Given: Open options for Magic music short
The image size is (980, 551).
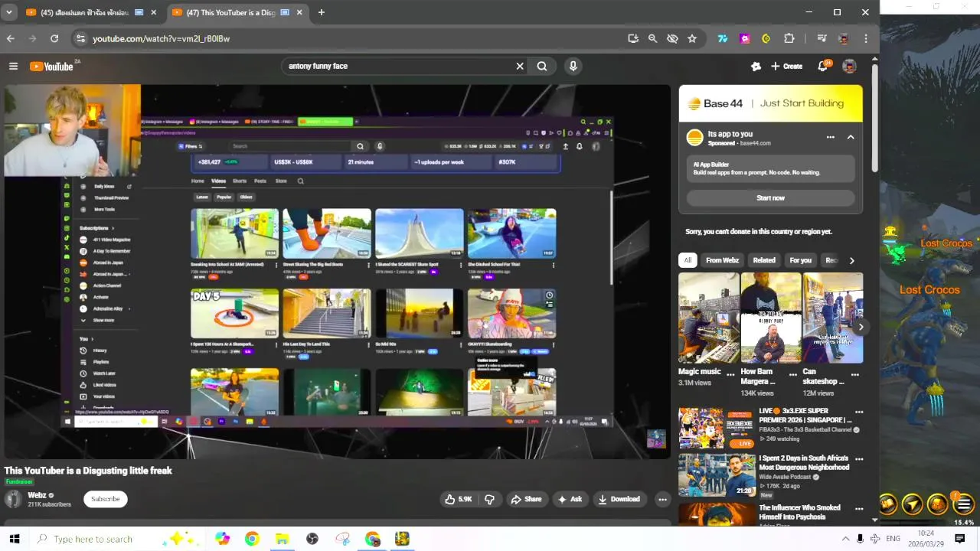Looking at the screenshot, I should [x=730, y=375].
